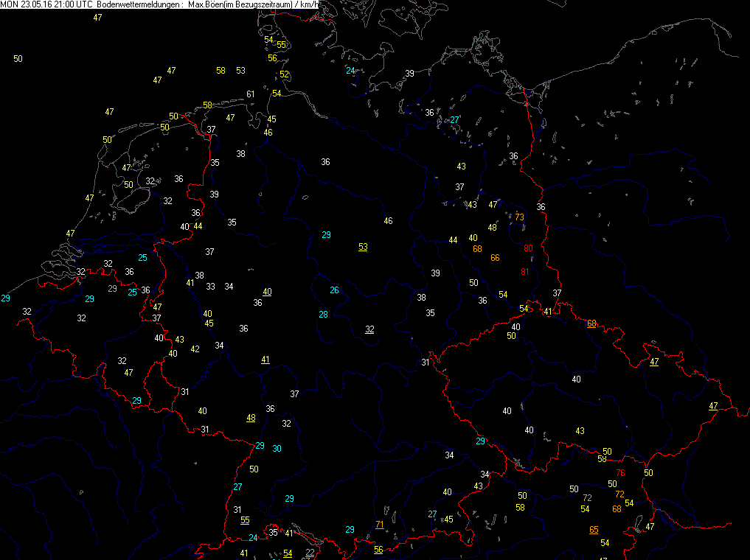Select the white 22 value at bottom
Screen dimensions: 750x560
[310, 553]
